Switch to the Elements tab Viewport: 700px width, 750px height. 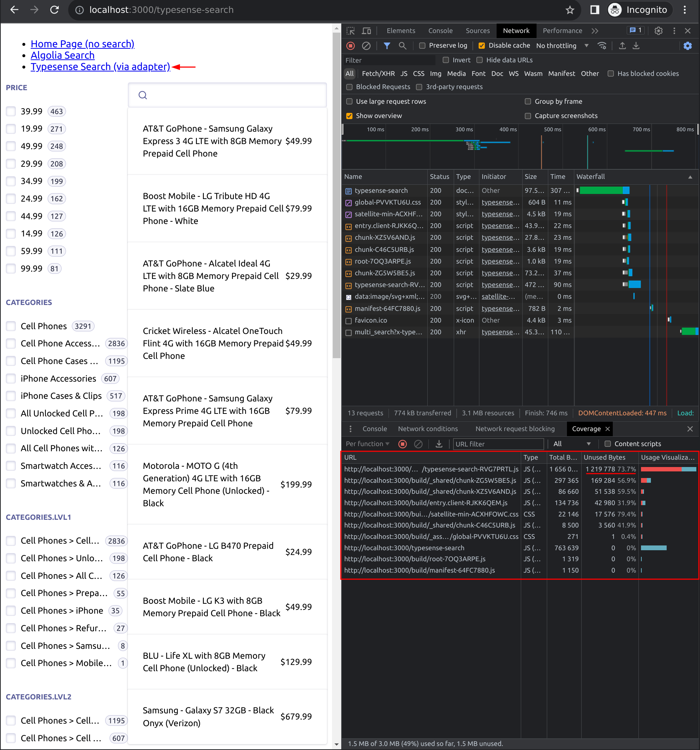click(401, 30)
